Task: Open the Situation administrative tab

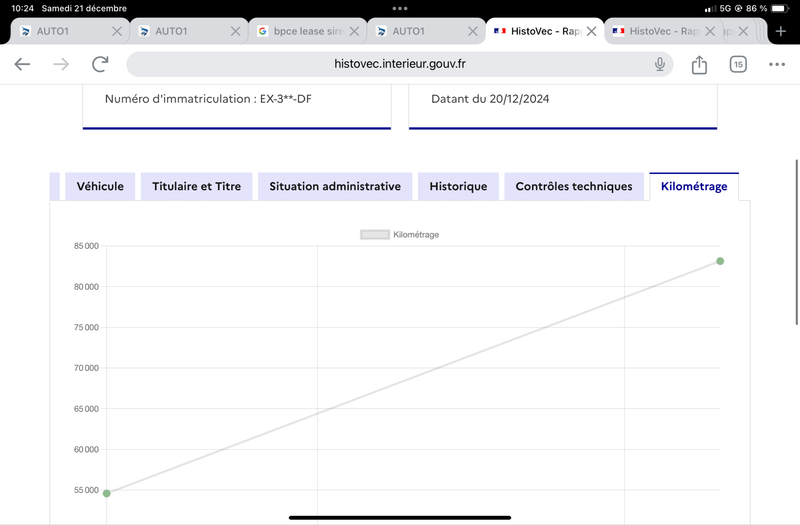Action: click(335, 186)
